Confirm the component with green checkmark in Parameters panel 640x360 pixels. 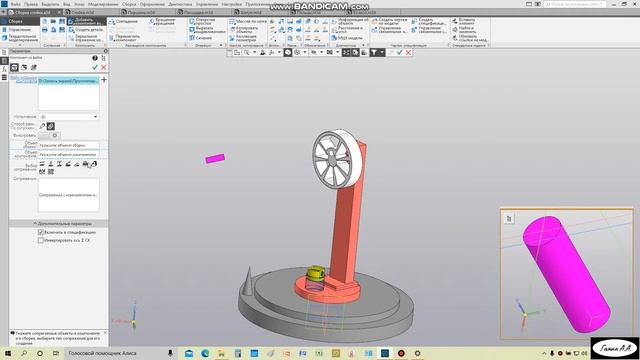point(95,67)
